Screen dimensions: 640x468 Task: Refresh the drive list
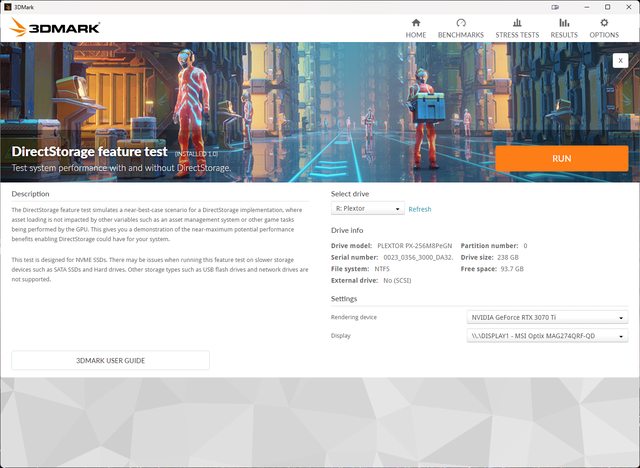pos(420,209)
